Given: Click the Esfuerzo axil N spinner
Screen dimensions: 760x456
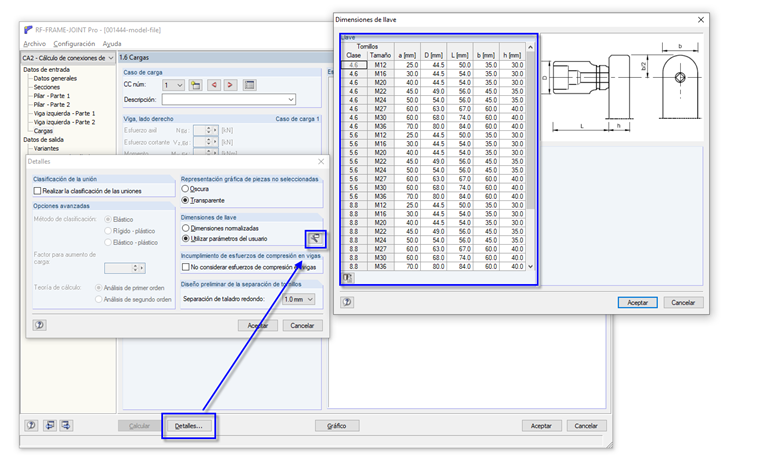Looking at the screenshot, I should 208,130.
